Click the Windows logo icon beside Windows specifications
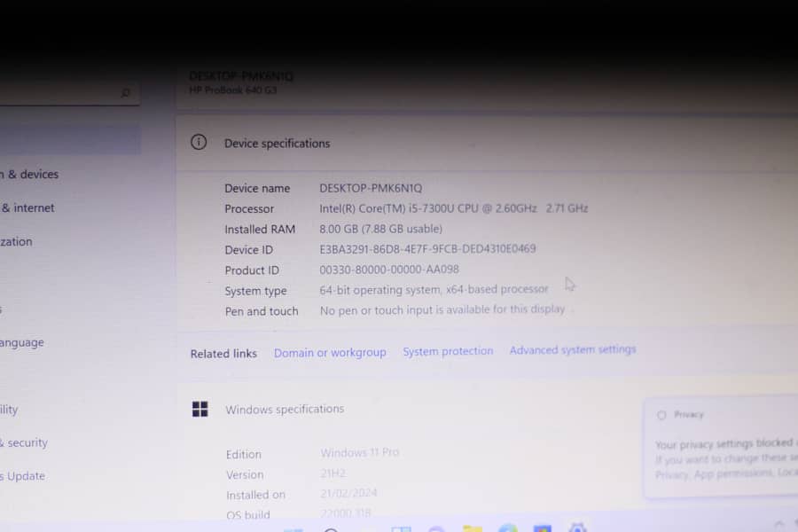Screen dimensions: 798x532 (200, 409)
